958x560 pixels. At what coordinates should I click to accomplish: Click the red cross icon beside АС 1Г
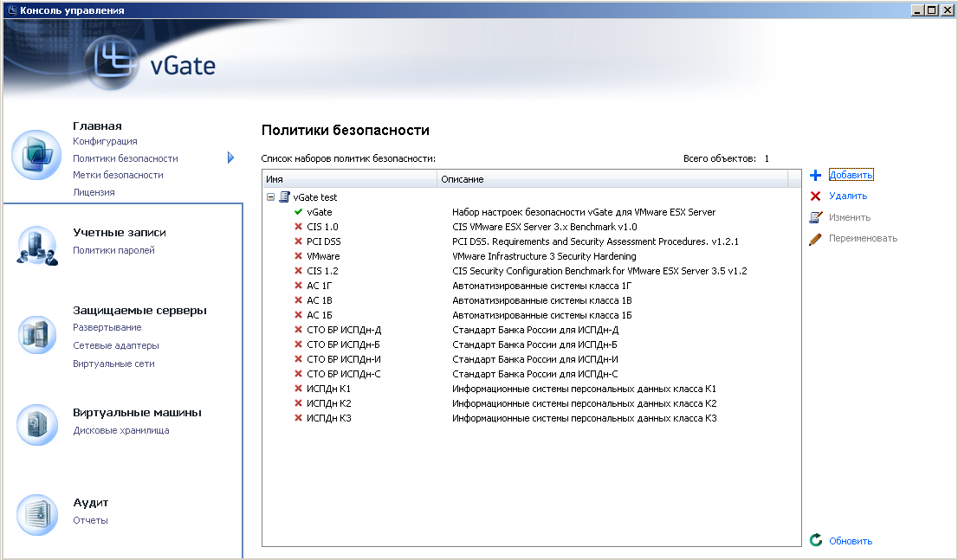pos(298,285)
